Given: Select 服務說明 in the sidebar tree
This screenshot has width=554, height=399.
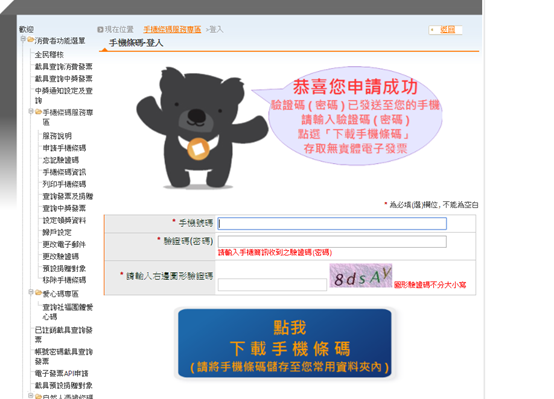Looking at the screenshot, I should point(57,136).
